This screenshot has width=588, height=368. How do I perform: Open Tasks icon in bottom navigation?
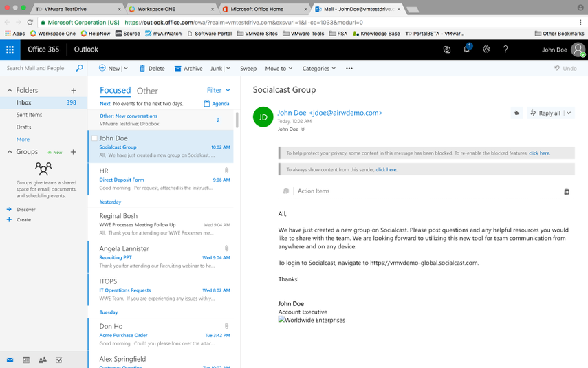click(x=59, y=360)
